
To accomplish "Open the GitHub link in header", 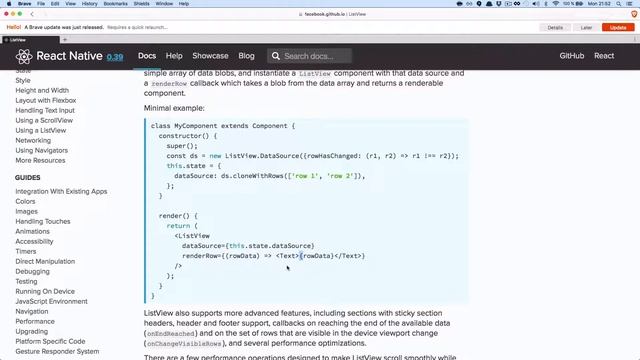I will tap(571, 56).
